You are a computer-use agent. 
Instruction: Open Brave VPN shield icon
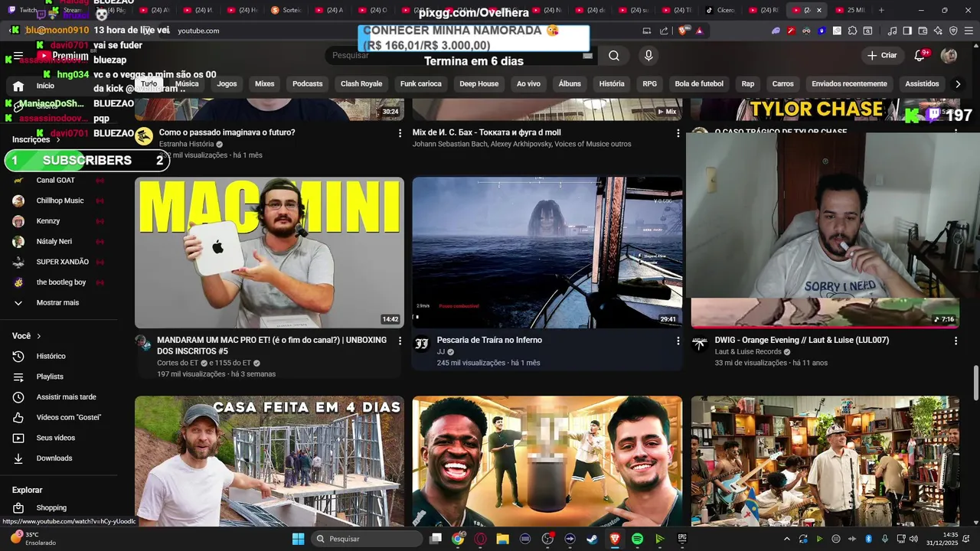(x=953, y=31)
